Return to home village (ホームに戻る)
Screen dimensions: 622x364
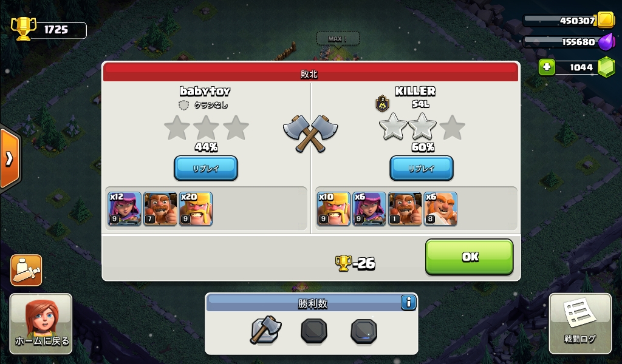pos(41,323)
